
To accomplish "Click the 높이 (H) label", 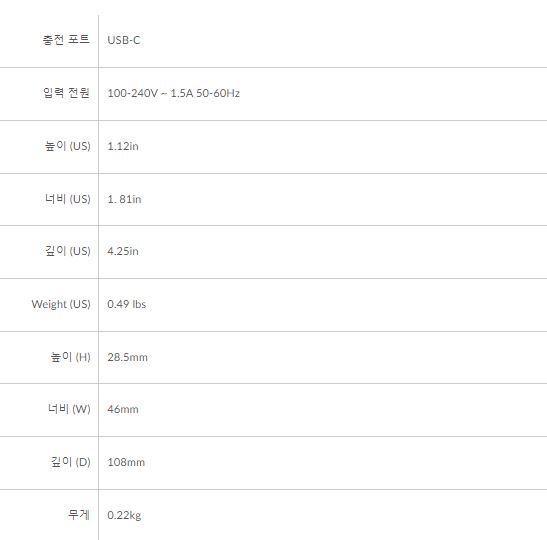I will click(x=70, y=357).
